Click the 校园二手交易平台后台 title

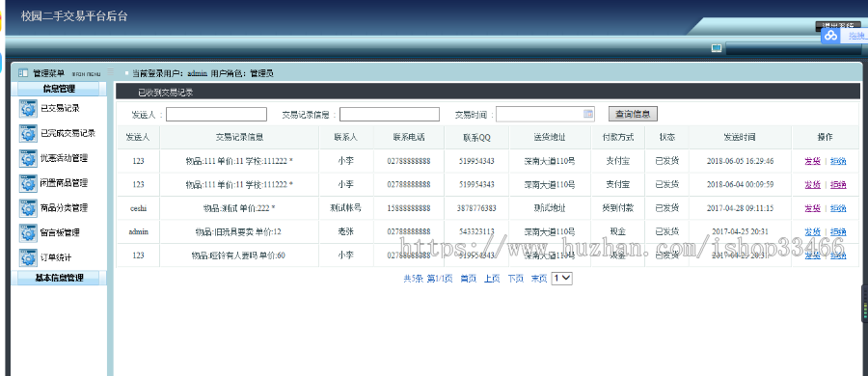[x=74, y=16]
